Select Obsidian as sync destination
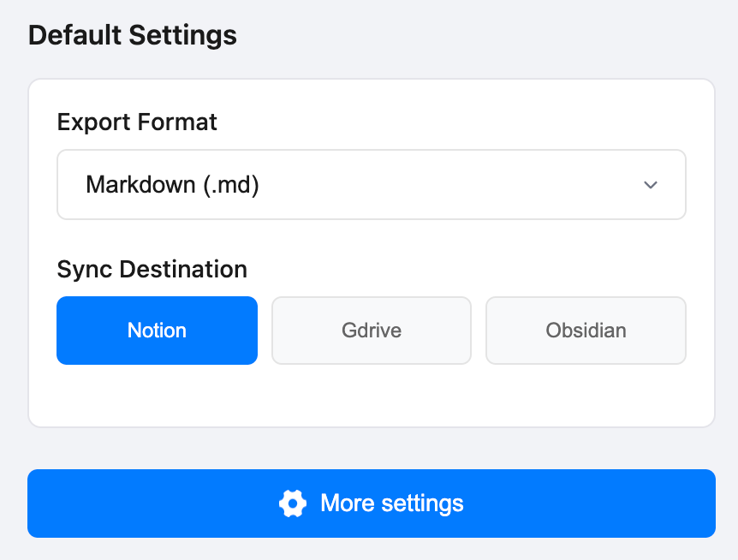The image size is (738, 560). 586,331
